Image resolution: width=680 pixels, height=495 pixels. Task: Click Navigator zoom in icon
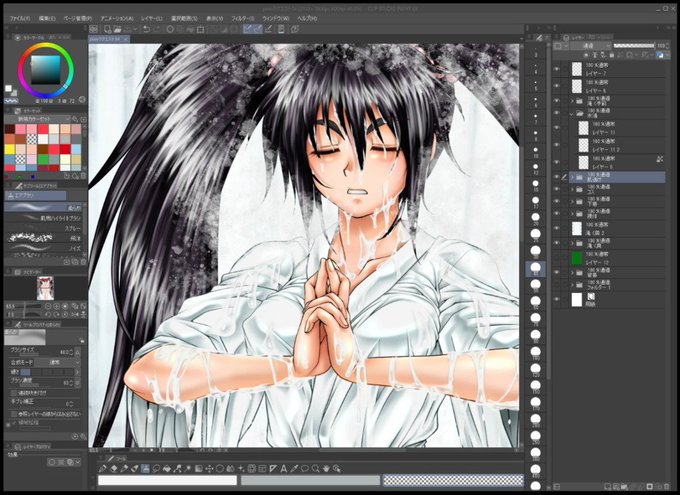pos(56,306)
